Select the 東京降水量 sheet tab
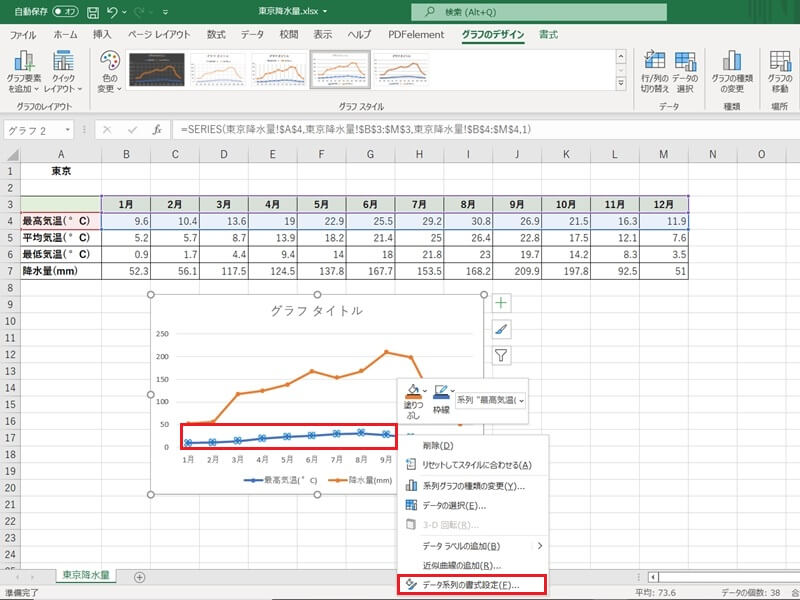 click(x=87, y=576)
